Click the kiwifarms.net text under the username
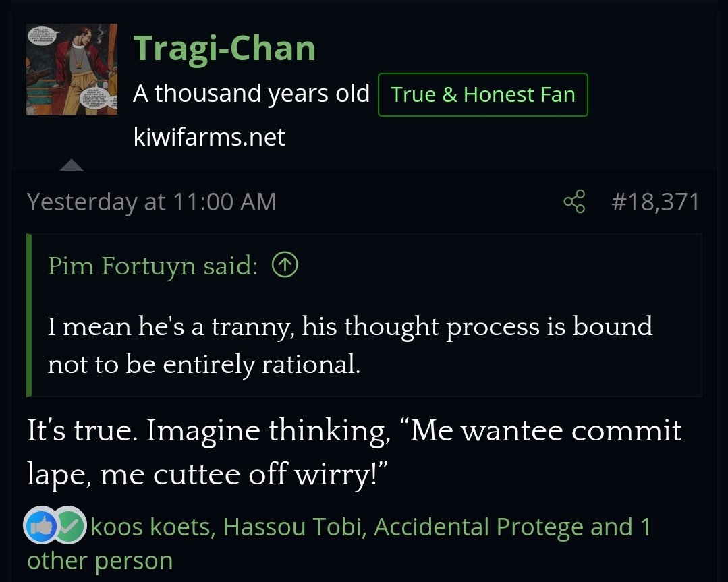Viewport: 728px width, 582px height. tap(209, 137)
